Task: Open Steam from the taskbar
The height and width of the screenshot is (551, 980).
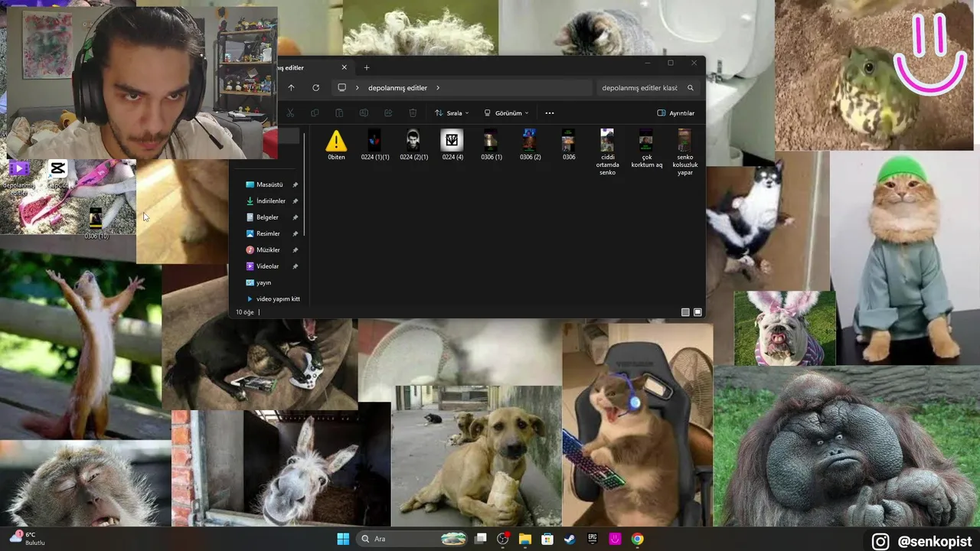Action: pyautogui.click(x=570, y=539)
